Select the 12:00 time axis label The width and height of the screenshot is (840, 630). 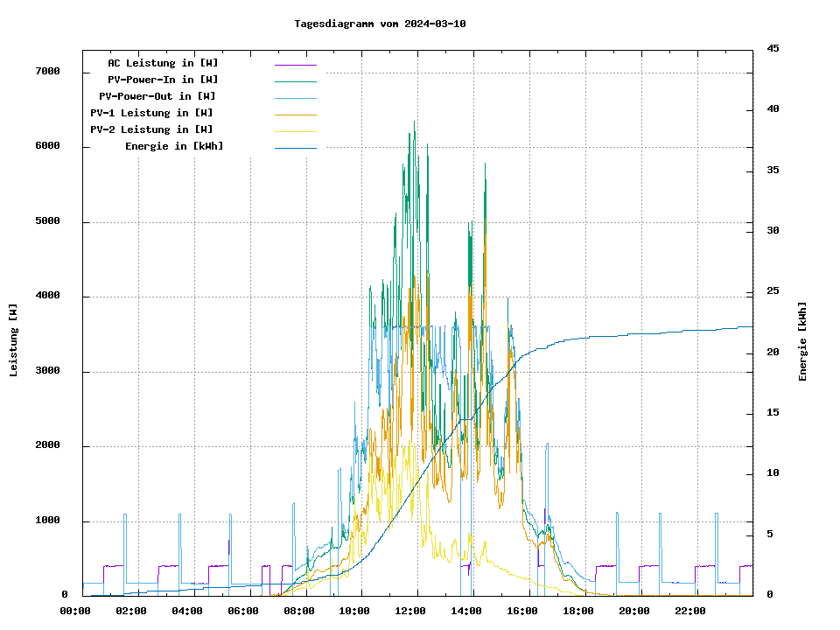click(x=410, y=611)
